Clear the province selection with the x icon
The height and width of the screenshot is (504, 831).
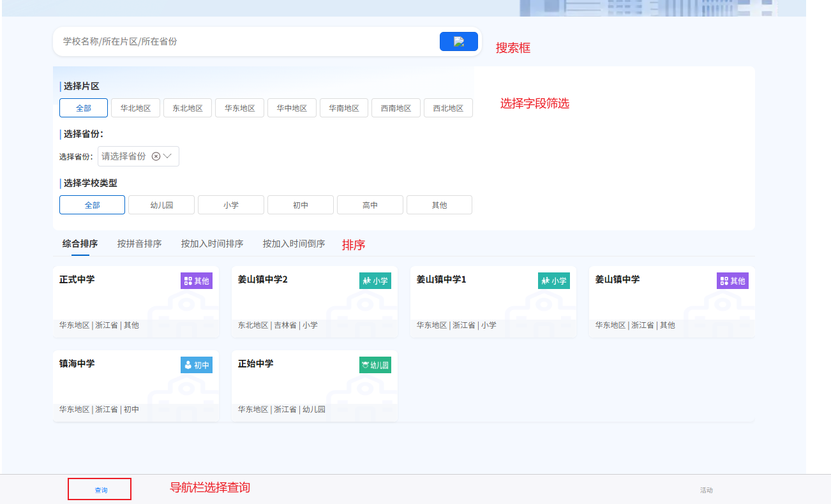(156, 156)
